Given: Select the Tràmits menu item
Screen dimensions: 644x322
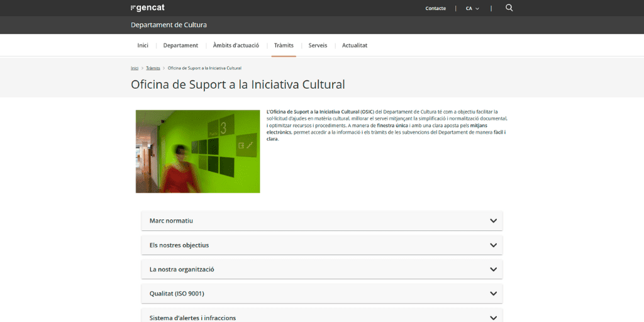Looking at the screenshot, I should click(284, 45).
